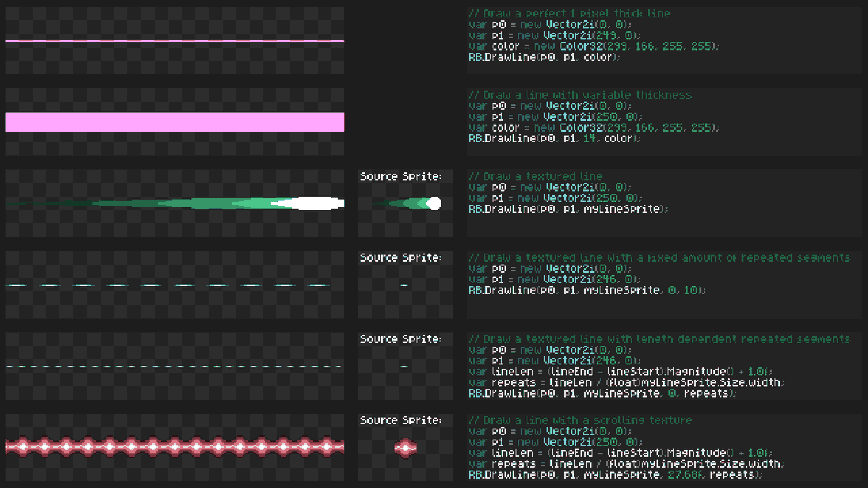Viewport: 868px width, 488px height.
Task: Select code "RB.DrawLine(p0, p1, 14, color);"
Action: [555, 138]
